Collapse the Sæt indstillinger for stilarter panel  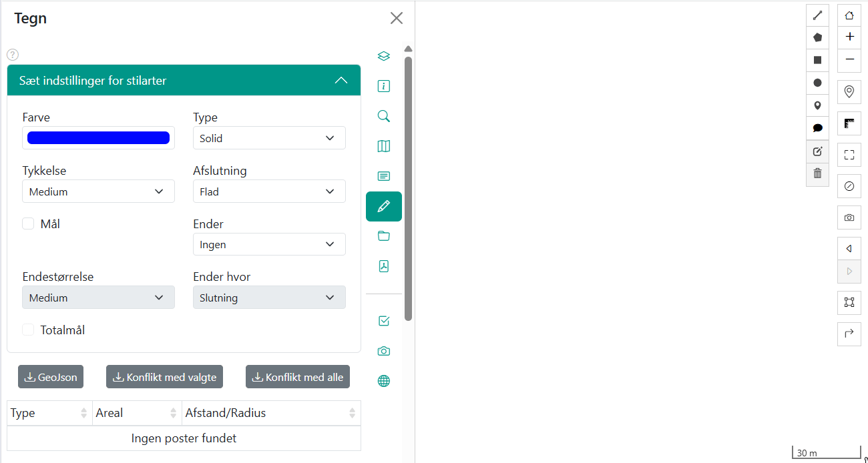point(341,81)
